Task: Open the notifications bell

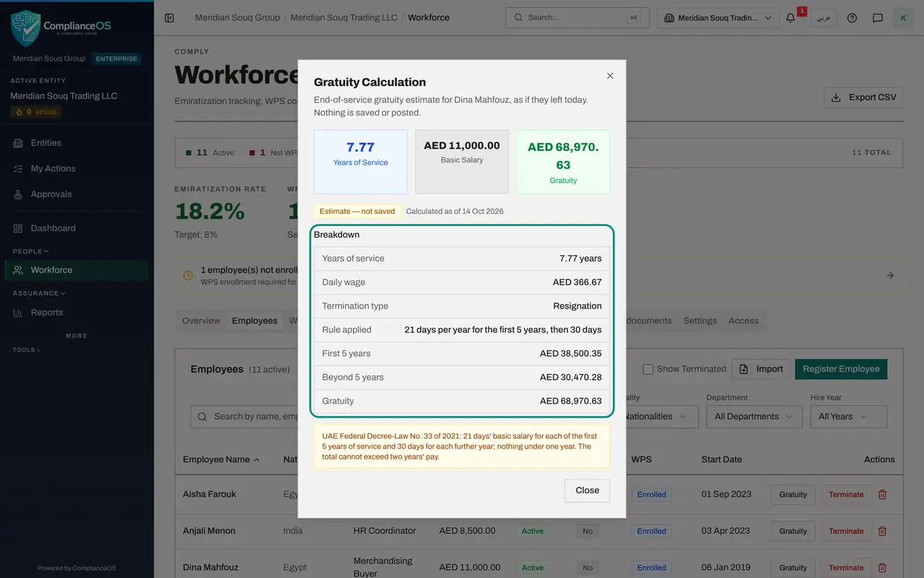Action: pos(790,18)
